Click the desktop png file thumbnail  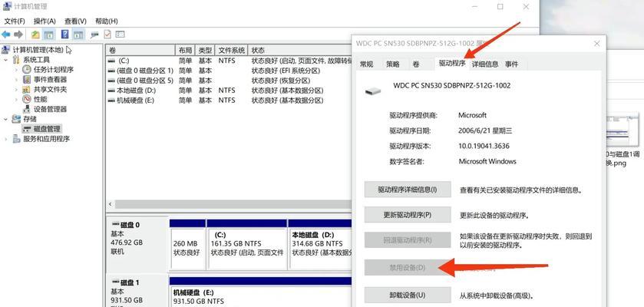(623, 130)
